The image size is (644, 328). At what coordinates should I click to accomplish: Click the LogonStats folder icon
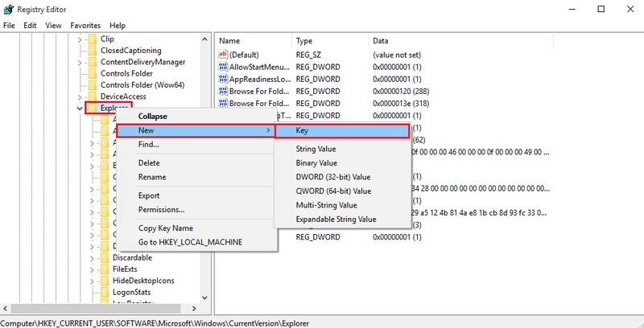pos(105,292)
